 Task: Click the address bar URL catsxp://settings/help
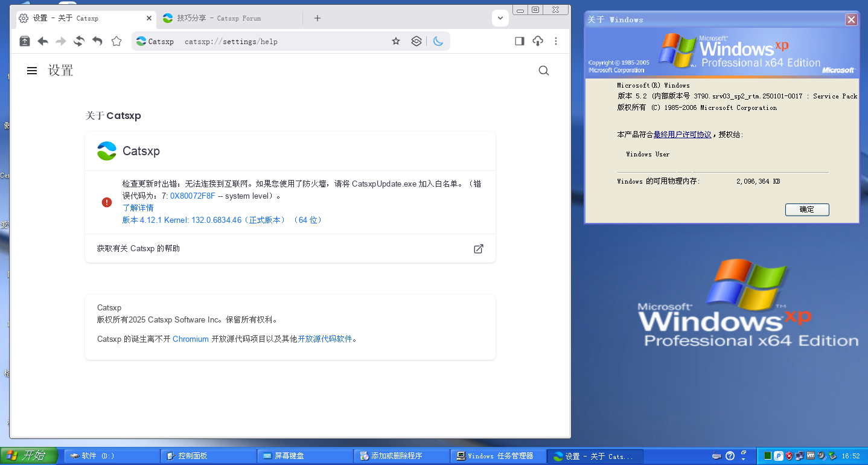click(x=231, y=42)
